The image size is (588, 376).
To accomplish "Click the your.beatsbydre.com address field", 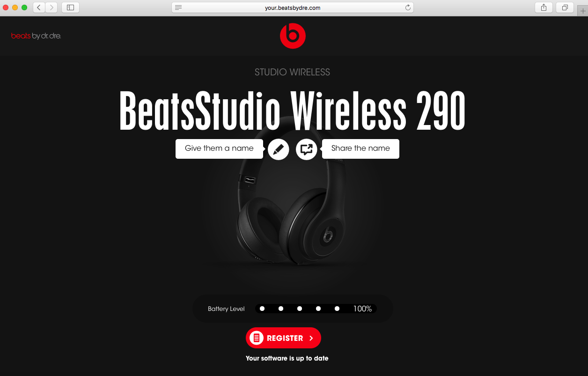I will click(293, 7).
